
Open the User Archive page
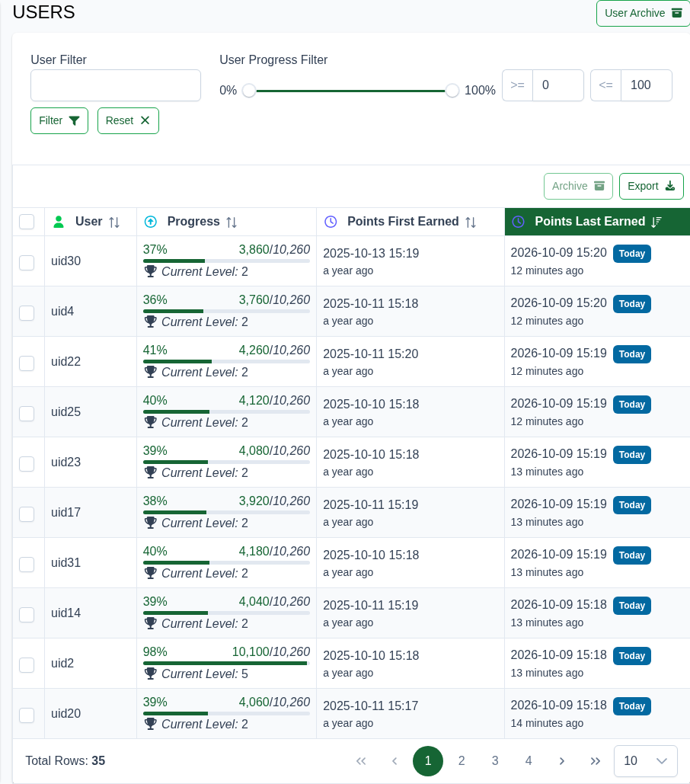pyautogui.click(x=643, y=13)
